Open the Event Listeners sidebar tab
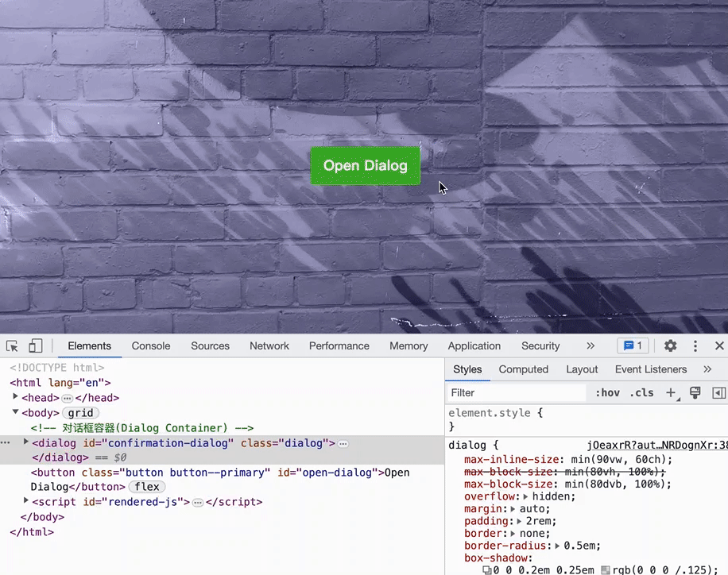The height and width of the screenshot is (575, 728). (x=650, y=369)
